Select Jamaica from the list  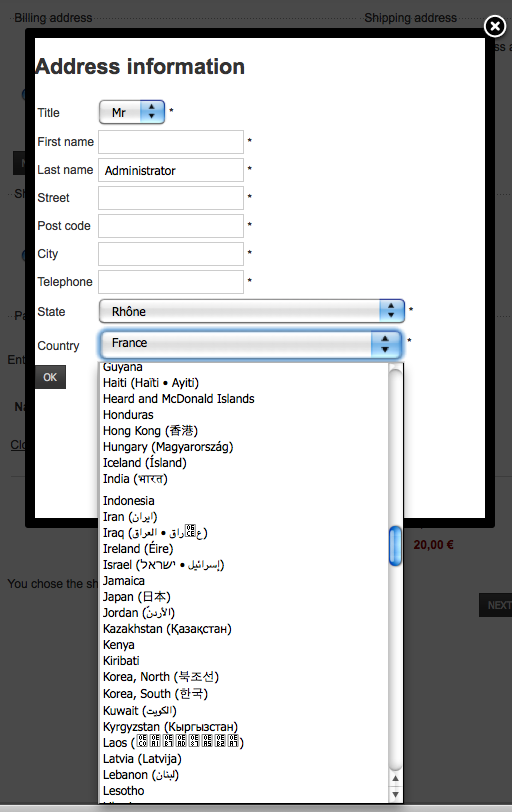pyautogui.click(x=243, y=581)
